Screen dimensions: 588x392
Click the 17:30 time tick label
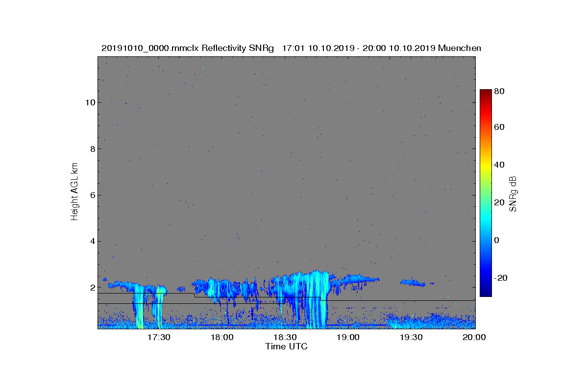click(160, 337)
